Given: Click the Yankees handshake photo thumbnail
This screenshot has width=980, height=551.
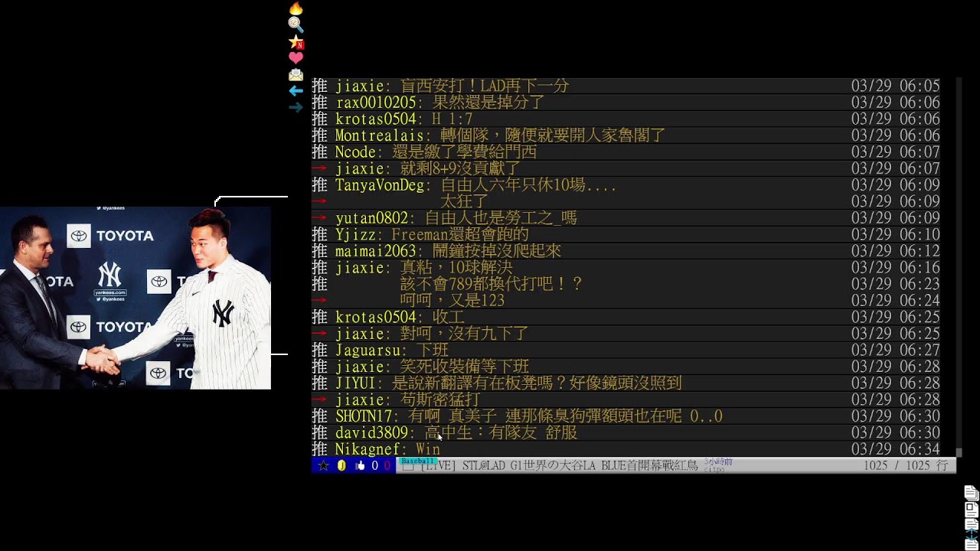Looking at the screenshot, I should [x=136, y=298].
